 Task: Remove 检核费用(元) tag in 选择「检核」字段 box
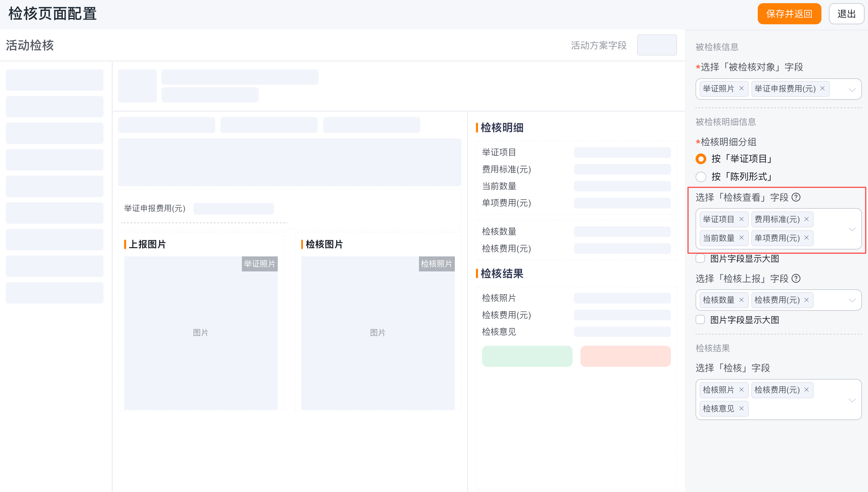[806, 390]
